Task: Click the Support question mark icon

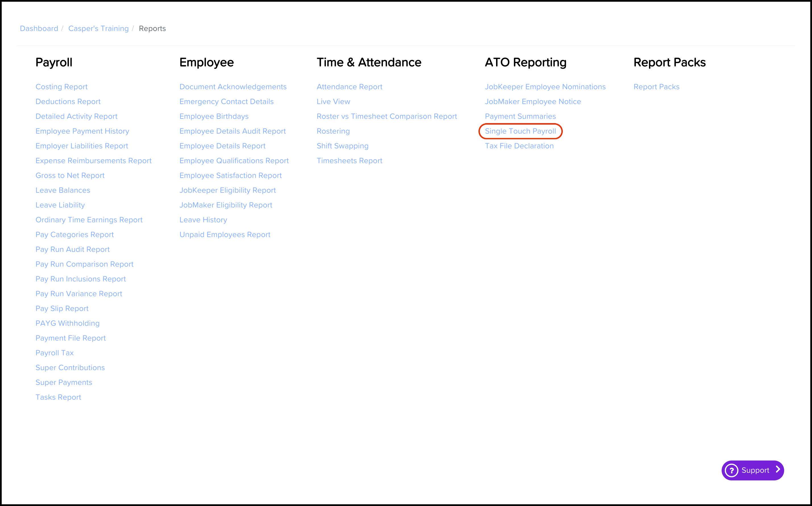Action: point(731,470)
